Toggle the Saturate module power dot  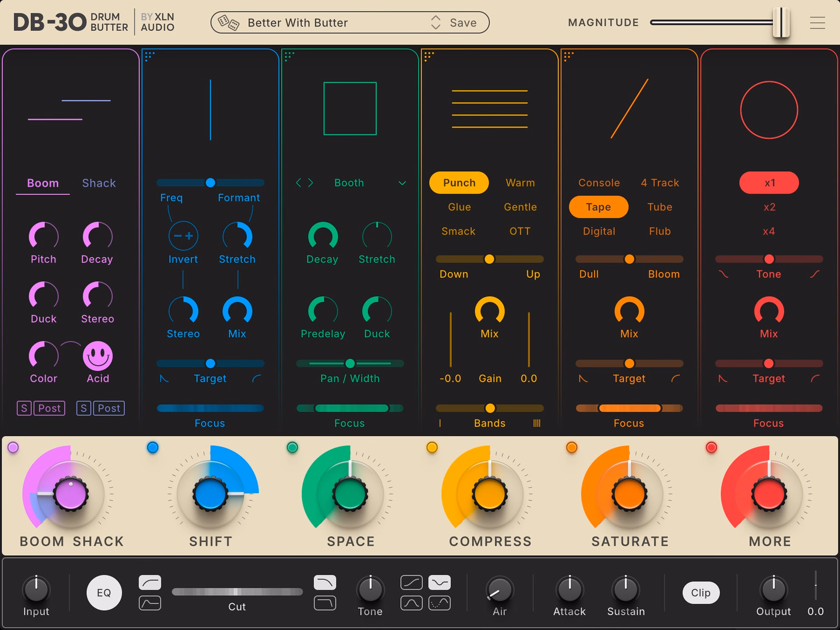click(572, 447)
